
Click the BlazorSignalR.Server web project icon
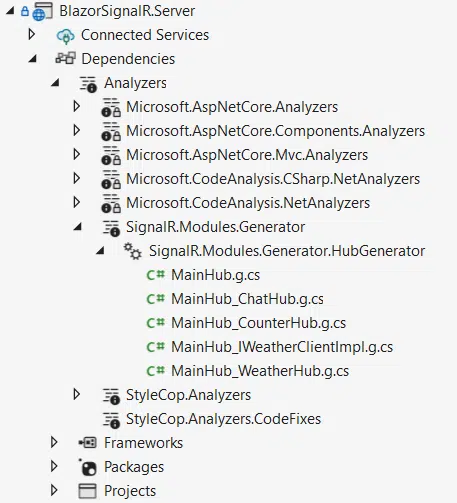pyautogui.click(x=42, y=11)
